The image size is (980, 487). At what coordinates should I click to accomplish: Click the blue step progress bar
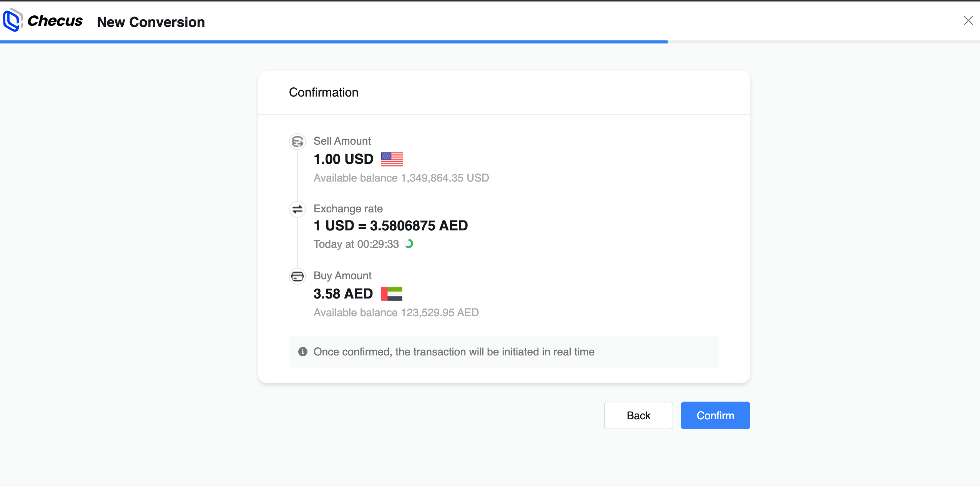click(334, 42)
